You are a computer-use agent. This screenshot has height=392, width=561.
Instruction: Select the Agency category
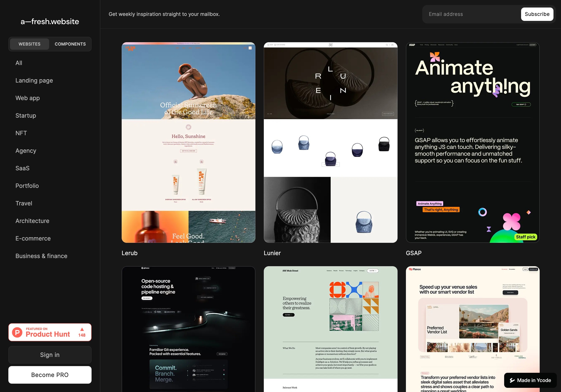pyautogui.click(x=25, y=150)
